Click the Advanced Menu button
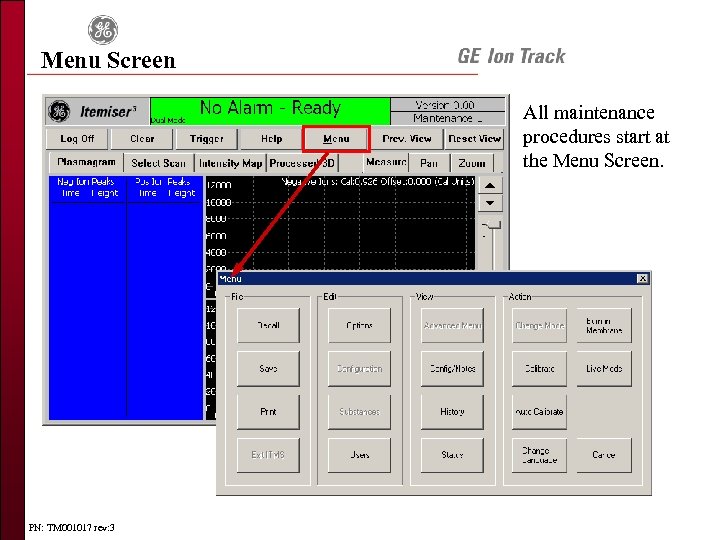 click(x=452, y=325)
